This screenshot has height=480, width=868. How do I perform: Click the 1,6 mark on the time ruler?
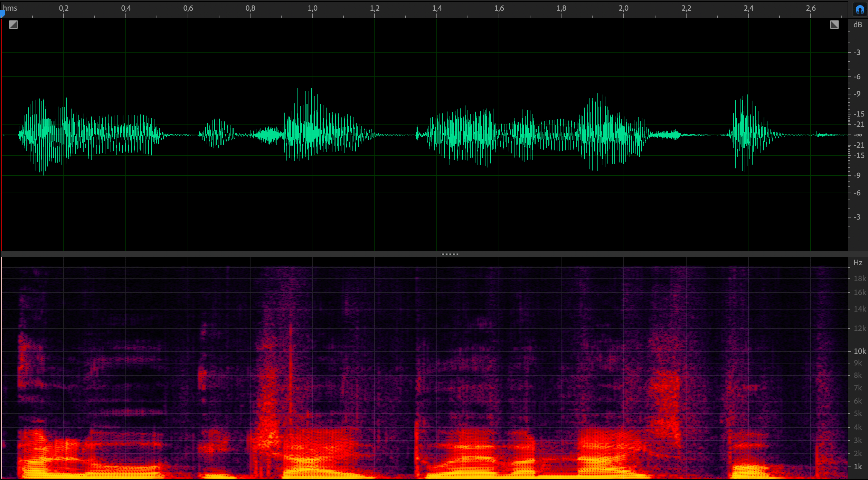(499, 8)
